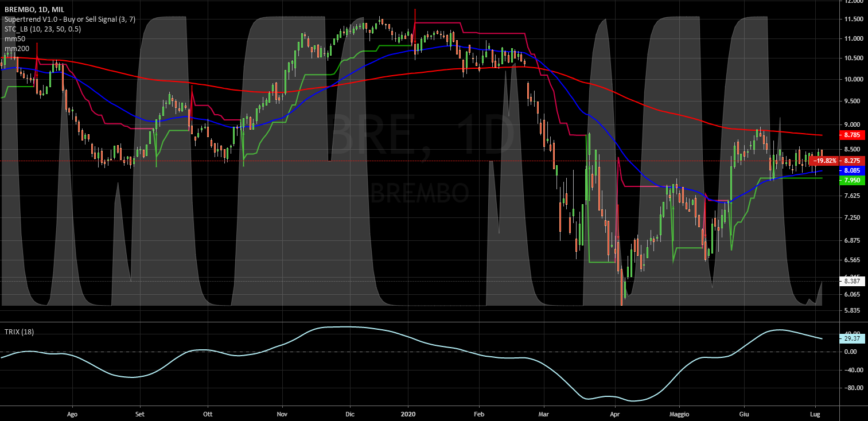This screenshot has height=421, width=868.
Task: Click the Nov label on time axis
Action: tap(282, 413)
